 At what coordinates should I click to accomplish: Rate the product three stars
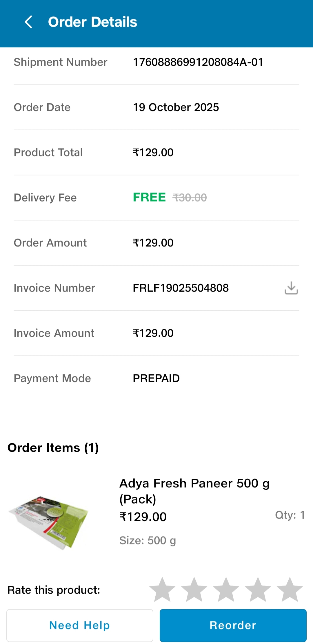pyautogui.click(x=226, y=590)
